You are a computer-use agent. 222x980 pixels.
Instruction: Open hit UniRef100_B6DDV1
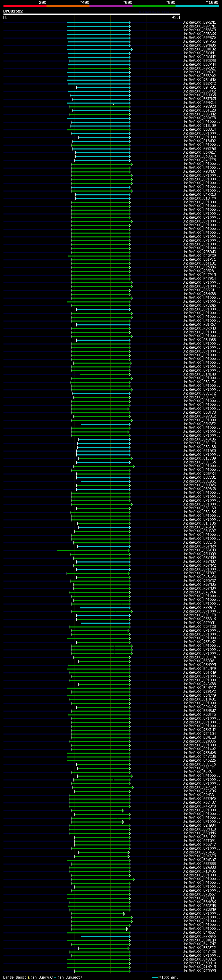coord(199,661)
